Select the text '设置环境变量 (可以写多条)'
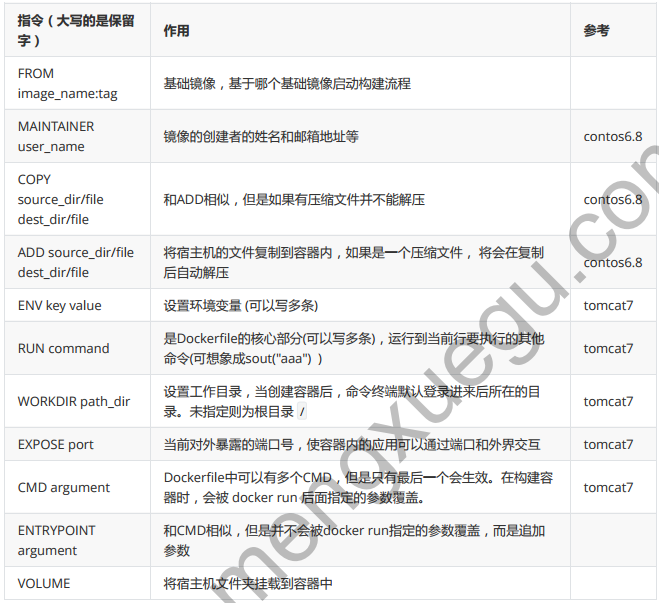659x603 pixels. [x=241, y=305]
